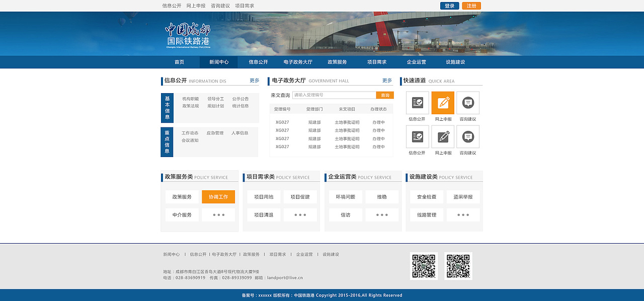The image size is (644, 301).
Task: Select the gray 网上申报 pencil icon
Action: click(x=442, y=136)
